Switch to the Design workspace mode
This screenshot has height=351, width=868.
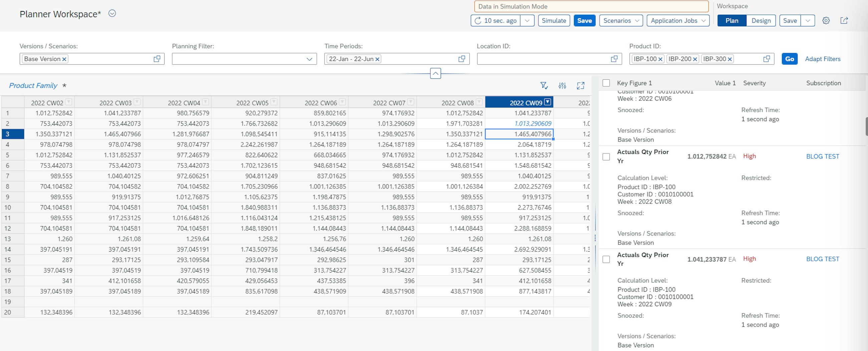[x=761, y=21]
